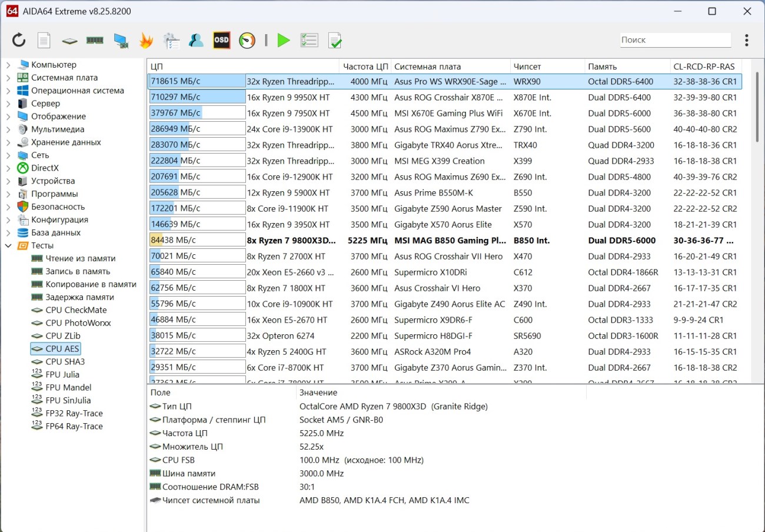The height and width of the screenshot is (532, 765).
Task: Click the results checklist toolbar icon
Action: pyautogui.click(x=309, y=40)
